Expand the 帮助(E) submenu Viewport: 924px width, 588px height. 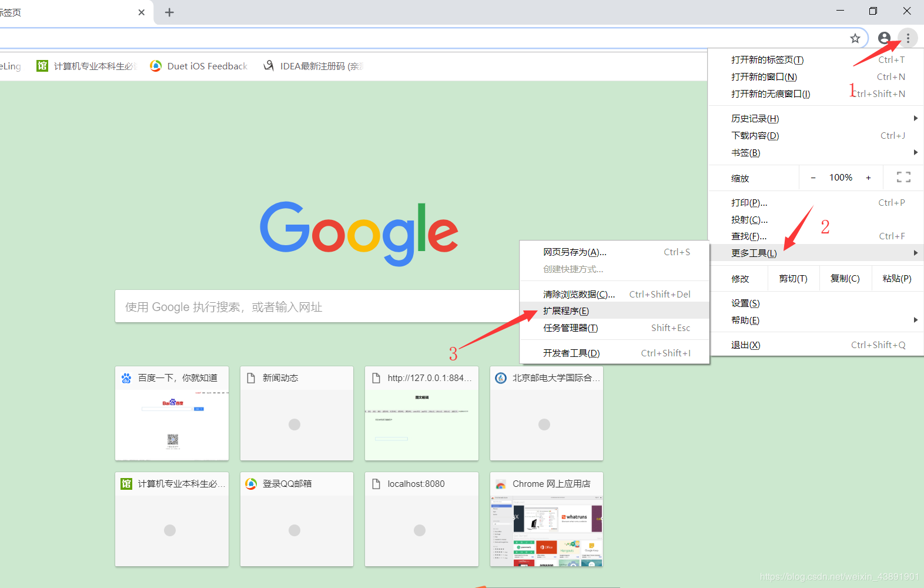pyautogui.click(x=816, y=320)
